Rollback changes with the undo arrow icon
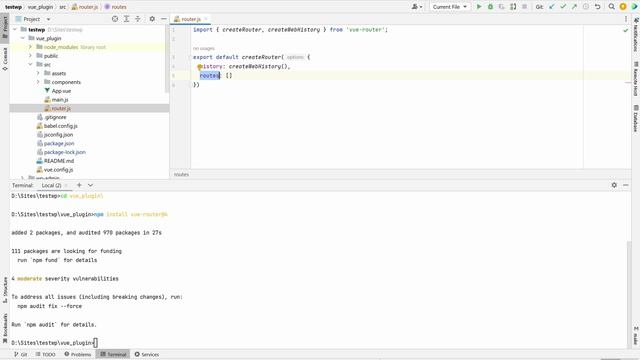 (597, 7)
